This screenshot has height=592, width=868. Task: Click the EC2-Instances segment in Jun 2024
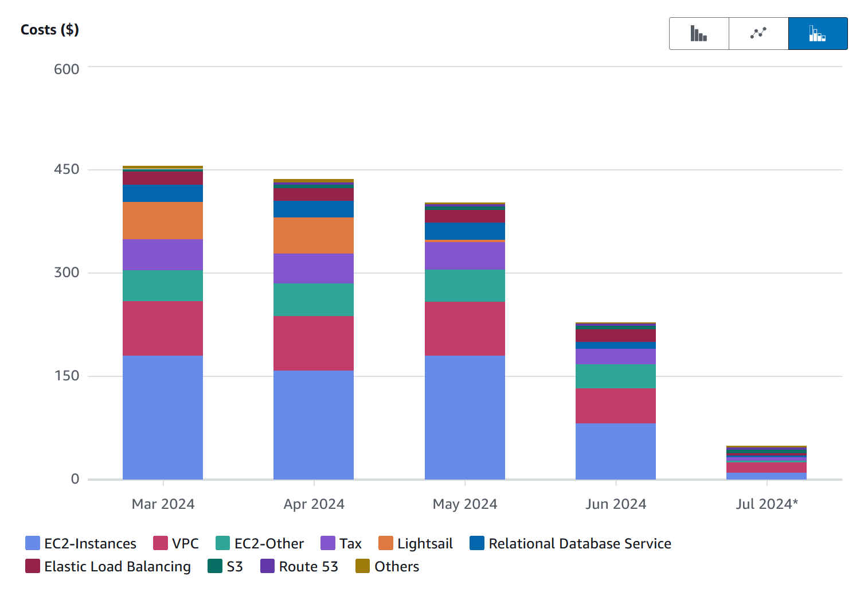coord(615,450)
